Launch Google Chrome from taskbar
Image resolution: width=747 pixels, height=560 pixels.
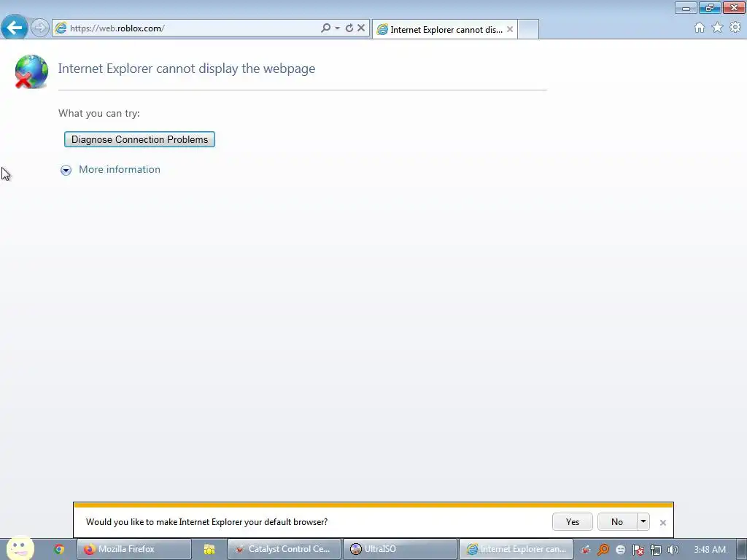[x=59, y=549]
